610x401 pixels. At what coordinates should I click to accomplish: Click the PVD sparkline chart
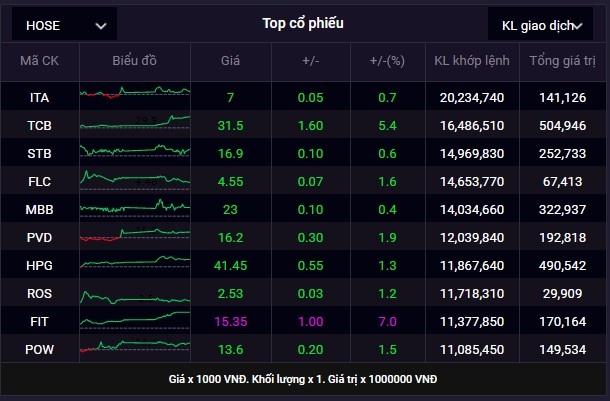(x=134, y=238)
